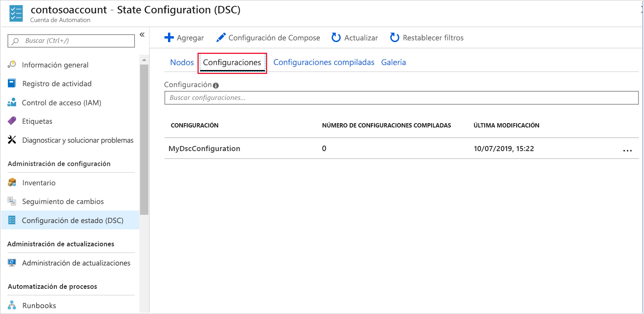Click the purple Etiquetas tag icon
Viewport: 644px width, 314px height.
pyautogui.click(x=12, y=121)
